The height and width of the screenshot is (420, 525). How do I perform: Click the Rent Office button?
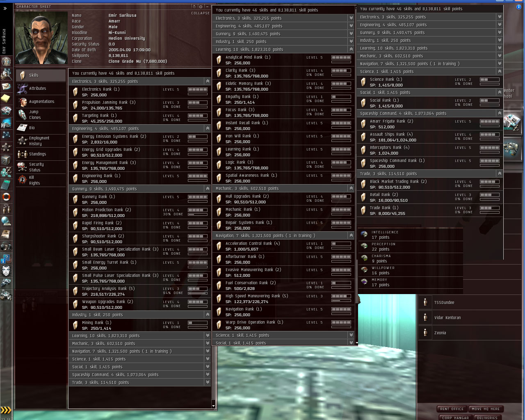pyautogui.click(x=452, y=409)
